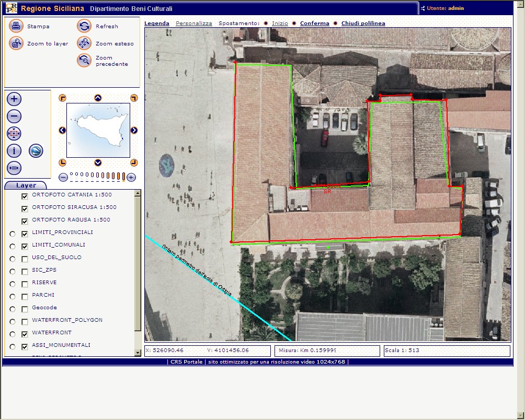This screenshot has height=420, width=525.
Task: Select the LIMITI_COMUNALI radio button
Action: (x=13, y=246)
